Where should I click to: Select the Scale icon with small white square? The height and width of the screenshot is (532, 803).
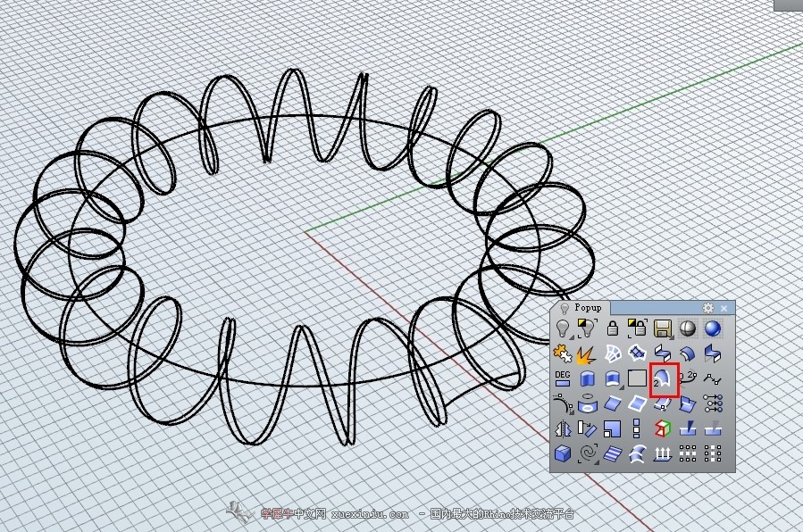(x=613, y=428)
